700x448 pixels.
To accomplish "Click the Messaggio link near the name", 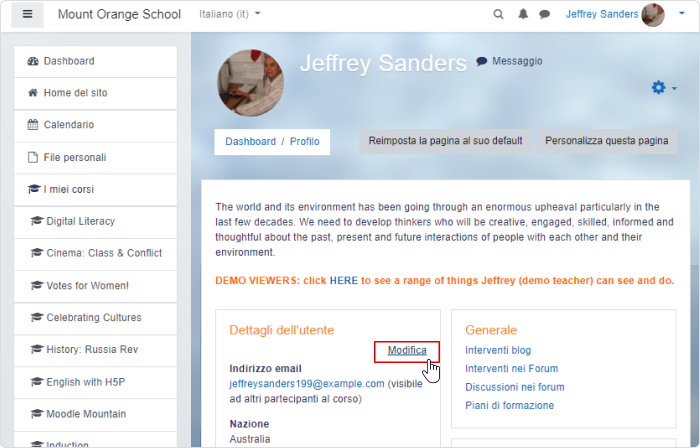I will click(x=509, y=61).
